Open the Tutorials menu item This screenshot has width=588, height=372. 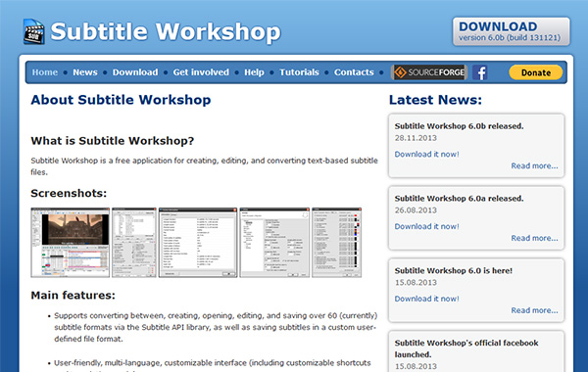tap(299, 72)
